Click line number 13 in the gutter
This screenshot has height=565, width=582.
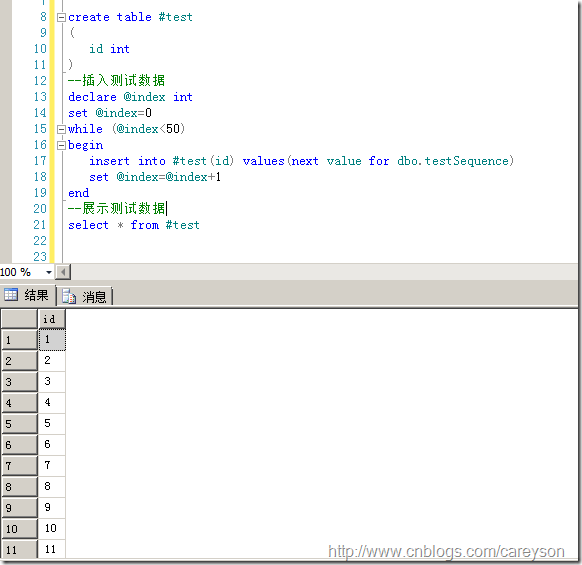tap(40, 97)
